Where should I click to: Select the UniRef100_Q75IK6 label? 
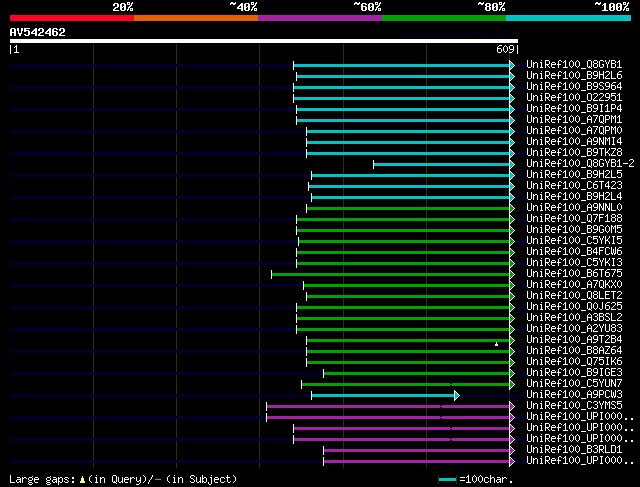pyautogui.click(x=574, y=362)
